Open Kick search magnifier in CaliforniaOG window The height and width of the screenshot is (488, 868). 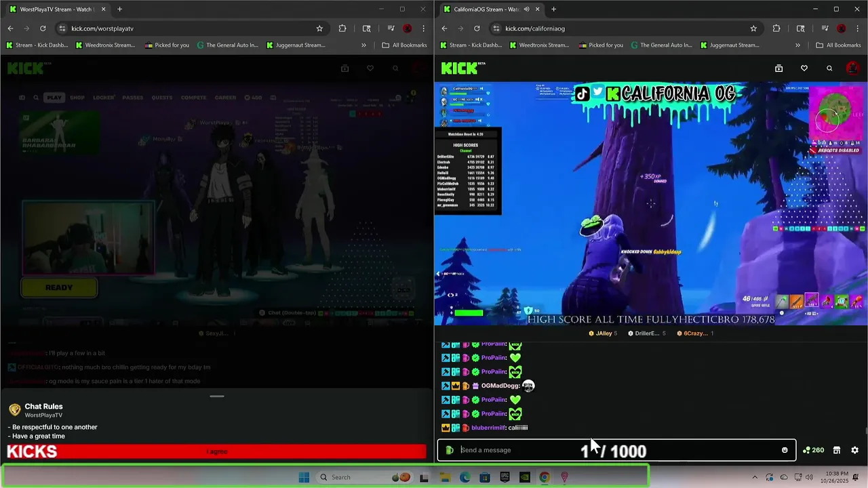pos(829,68)
